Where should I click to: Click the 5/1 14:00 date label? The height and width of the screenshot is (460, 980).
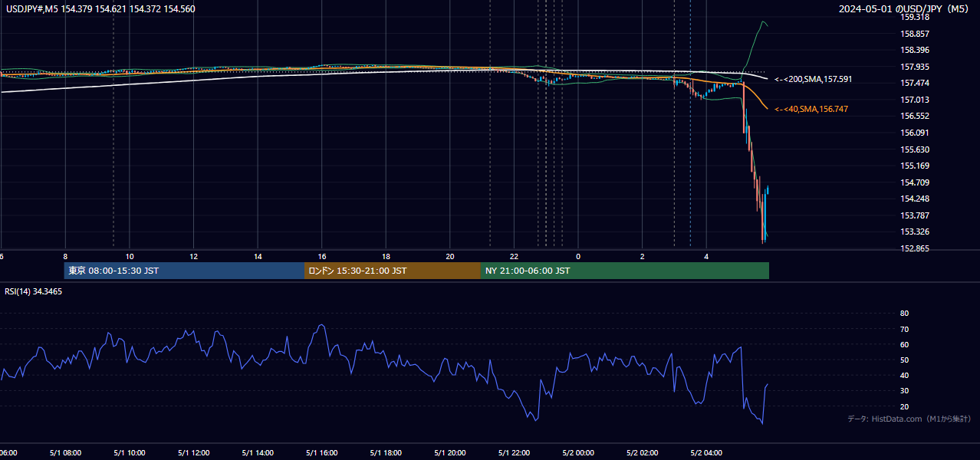tap(258, 453)
